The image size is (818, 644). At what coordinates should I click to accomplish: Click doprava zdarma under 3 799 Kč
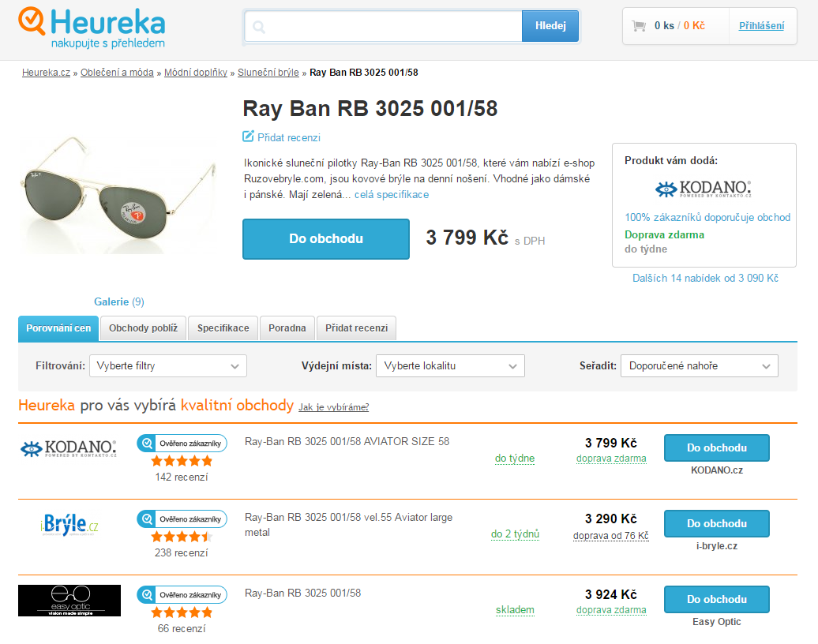coord(611,459)
